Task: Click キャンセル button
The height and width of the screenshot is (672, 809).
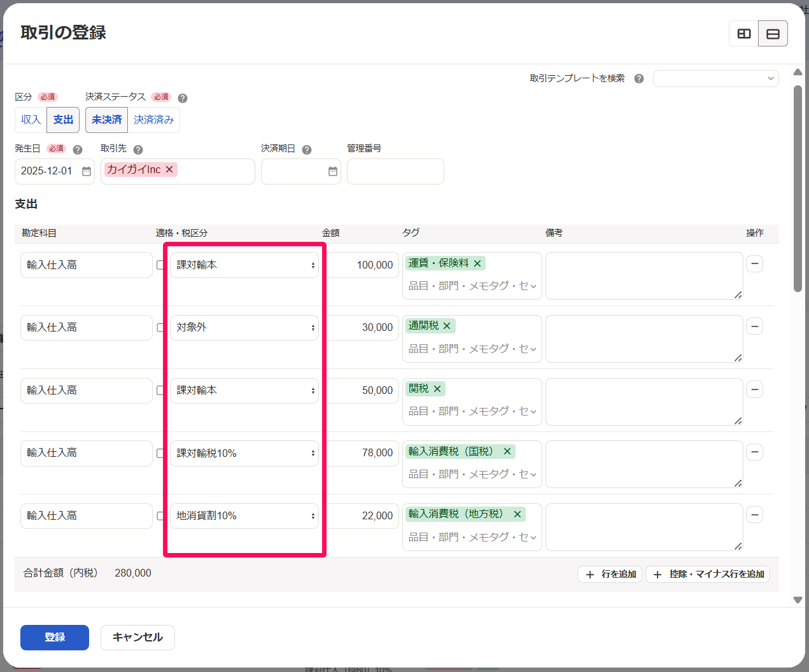Action: (137, 637)
